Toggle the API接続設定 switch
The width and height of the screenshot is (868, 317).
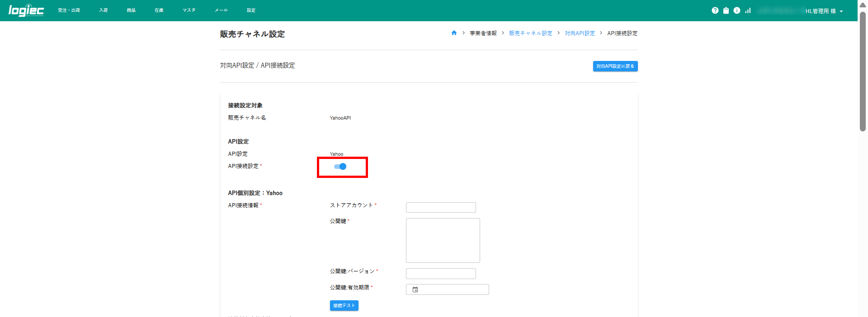tap(340, 167)
